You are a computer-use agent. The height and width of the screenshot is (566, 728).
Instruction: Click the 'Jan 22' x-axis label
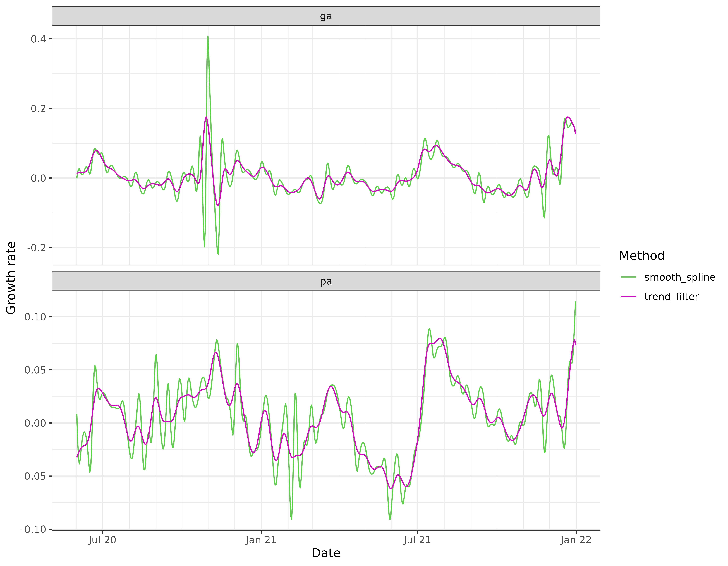click(x=576, y=540)
